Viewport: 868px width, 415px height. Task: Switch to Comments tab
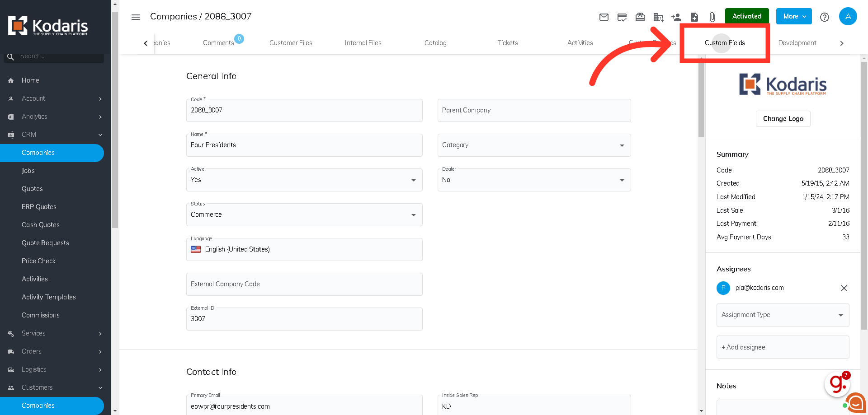(218, 43)
